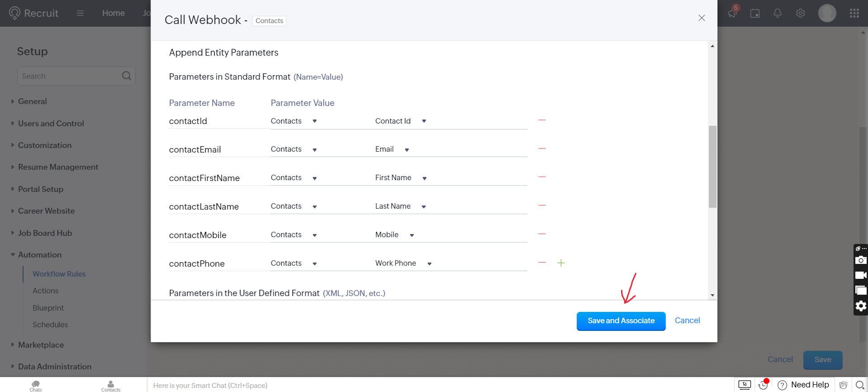Open the recorder gallery icon
Image resolution: width=868 pixels, height=392 pixels.
pyautogui.click(x=861, y=291)
